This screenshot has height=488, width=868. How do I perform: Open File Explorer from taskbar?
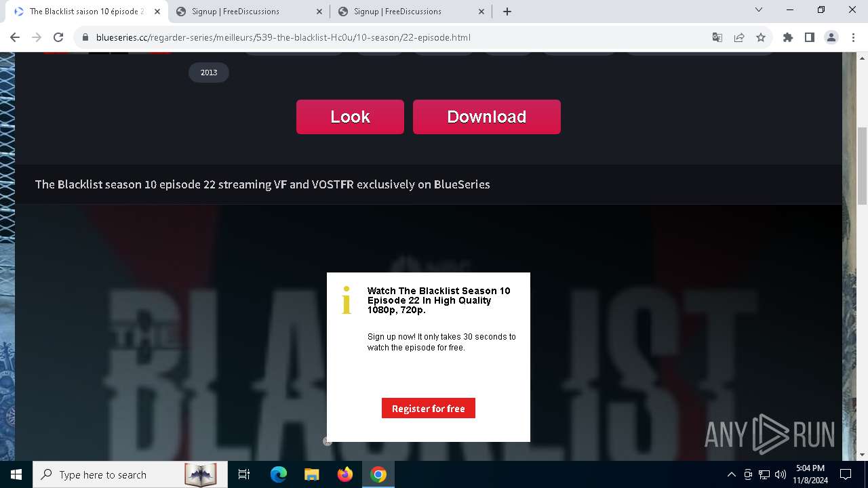pos(311,474)
